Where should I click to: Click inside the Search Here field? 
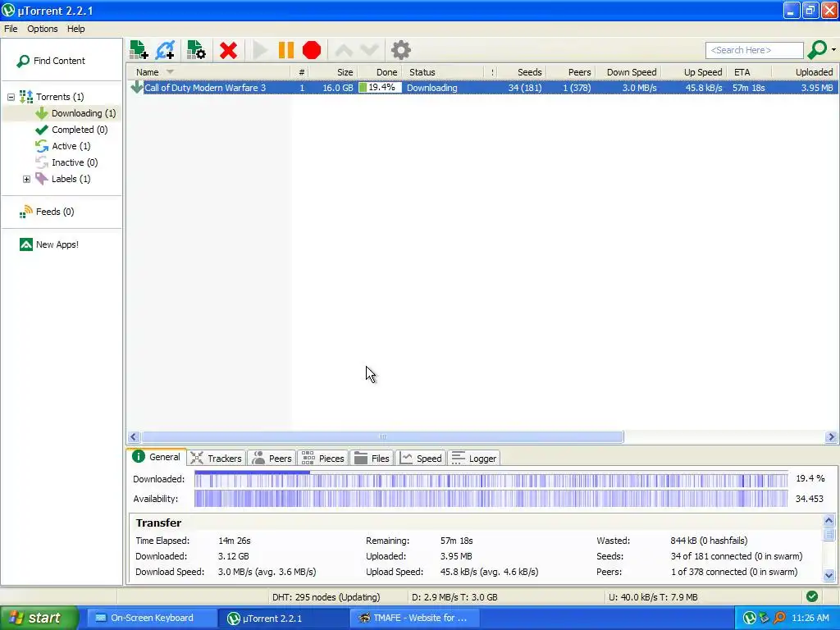(755, 50)
